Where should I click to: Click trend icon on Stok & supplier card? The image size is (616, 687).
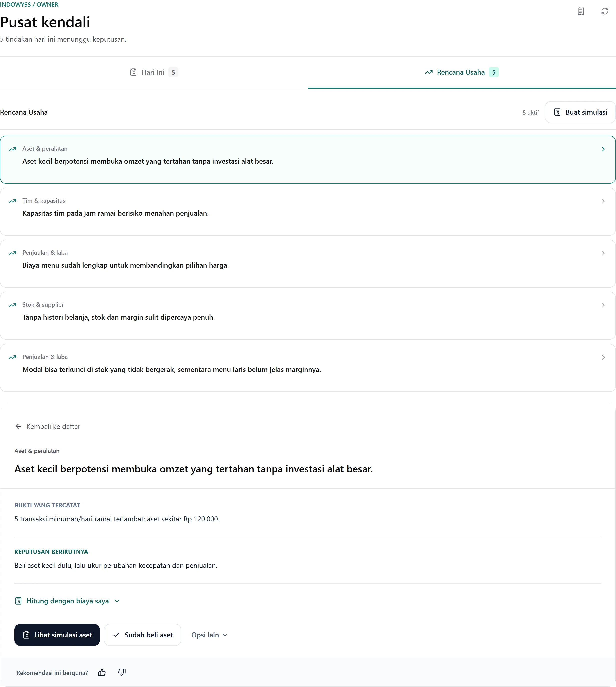tap(12, 305)
